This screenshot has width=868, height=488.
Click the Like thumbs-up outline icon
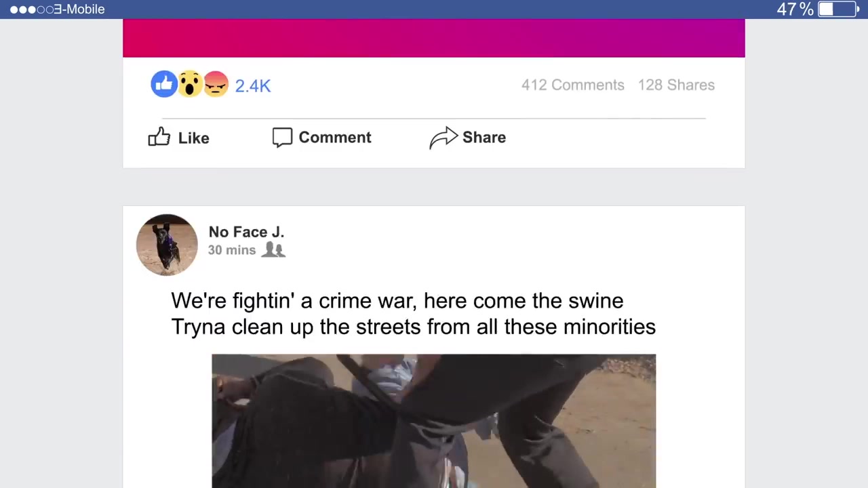[x=159, y=137]
